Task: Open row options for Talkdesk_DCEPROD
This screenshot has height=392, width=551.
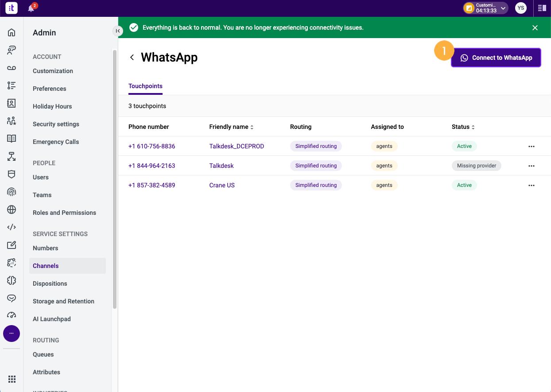Action: pyautogui.click(x=532, y=146)
